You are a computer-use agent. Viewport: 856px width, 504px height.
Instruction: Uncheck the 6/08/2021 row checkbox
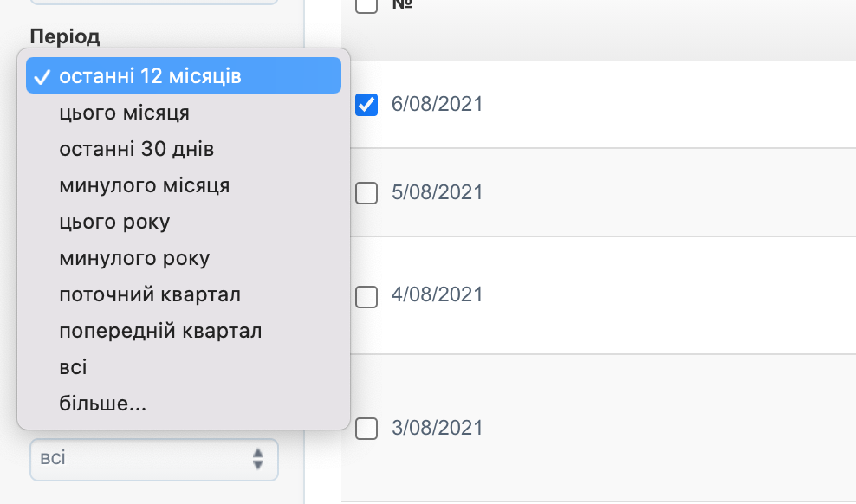pyautogui.click(x=366, y=104)
